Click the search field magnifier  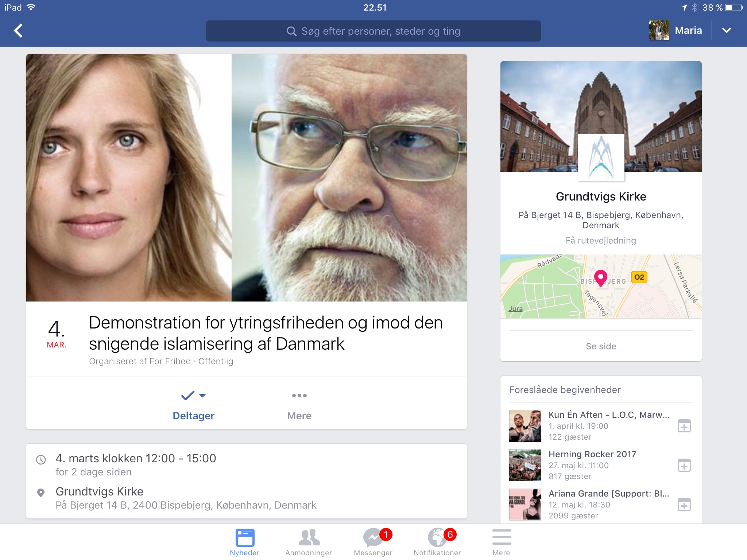(291, 31)
